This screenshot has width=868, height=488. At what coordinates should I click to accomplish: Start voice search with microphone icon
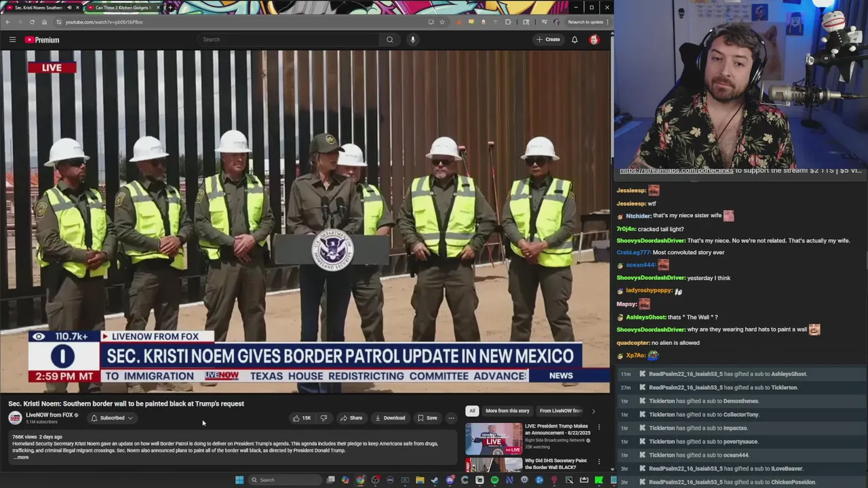[x=412, y=39]
